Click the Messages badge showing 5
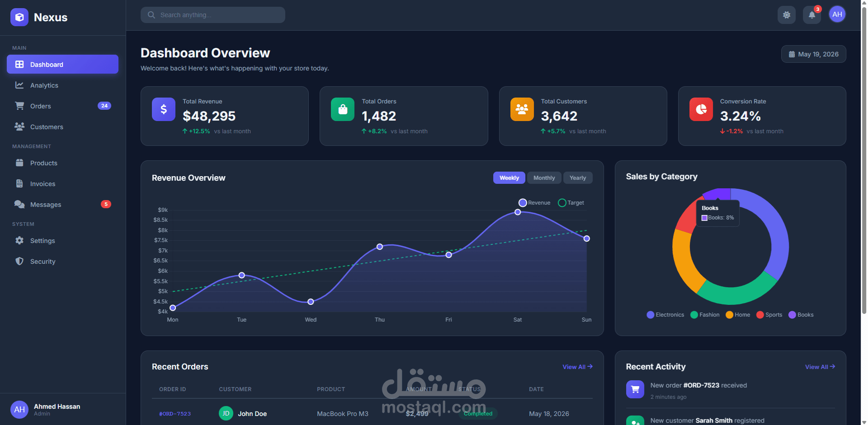Screen dimensions: 868x425 coord(106,204)
